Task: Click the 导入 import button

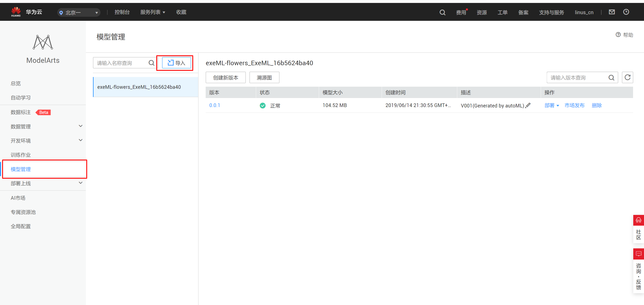Action: coord(176,63)
